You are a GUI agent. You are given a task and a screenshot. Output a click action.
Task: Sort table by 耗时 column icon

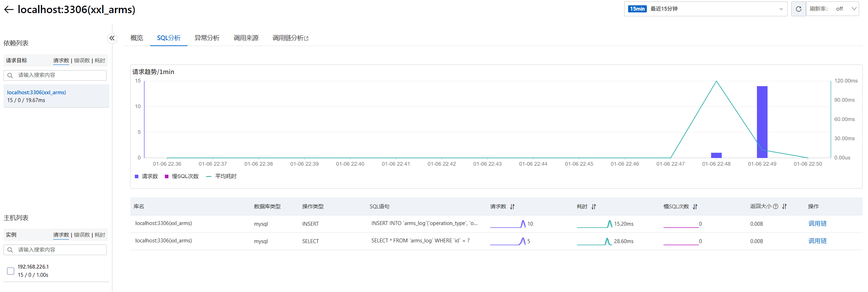pyautogui.click(x=594, y=207)
